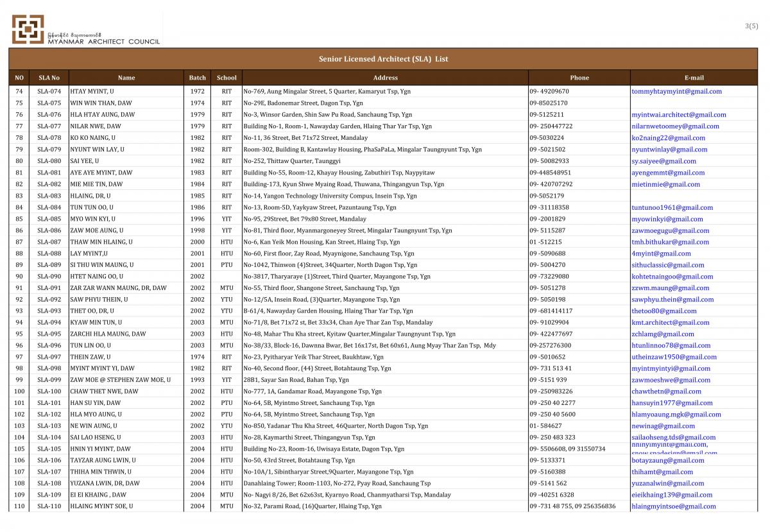Click the 'Phone' column header
The width and height of the screenshot is (770, 532).
coord(579,78)
